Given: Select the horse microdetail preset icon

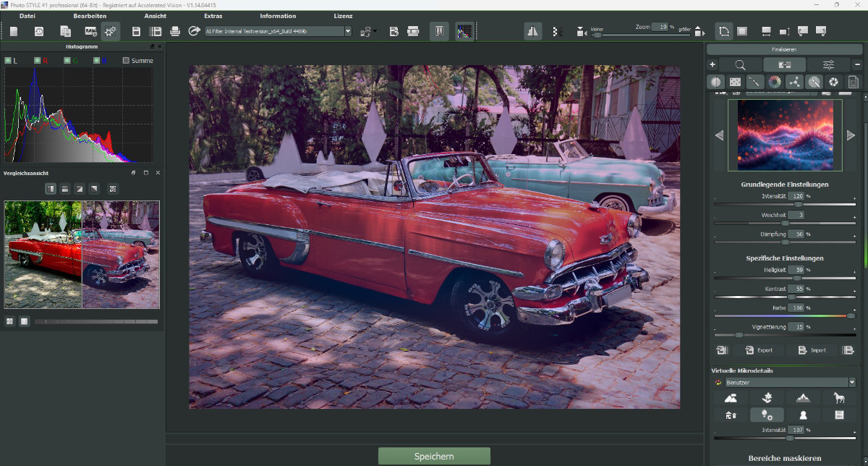Looking at the screenshot, I should click(839, 397).
